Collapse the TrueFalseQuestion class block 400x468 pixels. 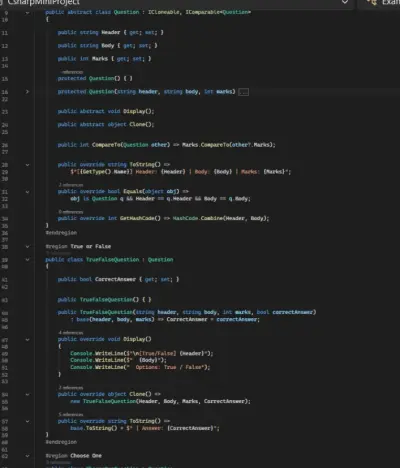[x=27, y=260]
